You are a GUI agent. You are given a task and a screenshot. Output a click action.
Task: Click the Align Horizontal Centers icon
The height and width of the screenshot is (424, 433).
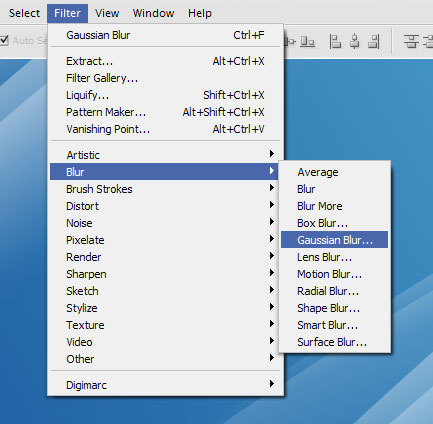pyautogui.click(x=355, y=42)
